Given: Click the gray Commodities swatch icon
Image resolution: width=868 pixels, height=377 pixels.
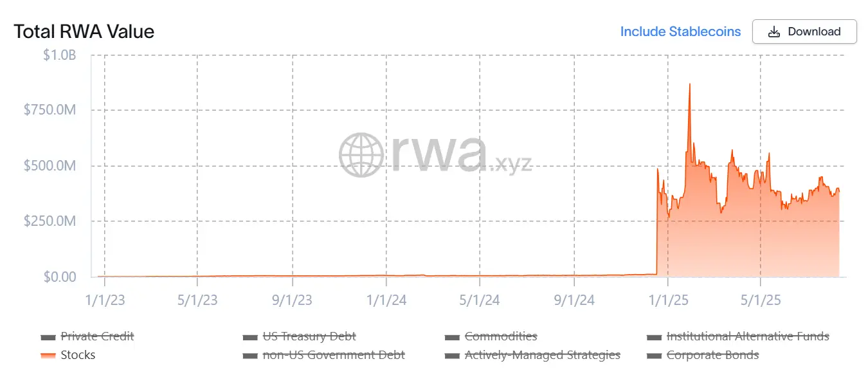Looking at the screenshot, I should coord(452,337).
